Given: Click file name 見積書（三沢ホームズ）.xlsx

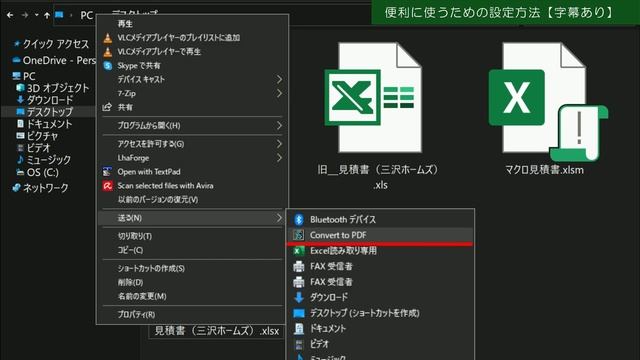Looking at the screenshot, I should (x=217, y=331).
